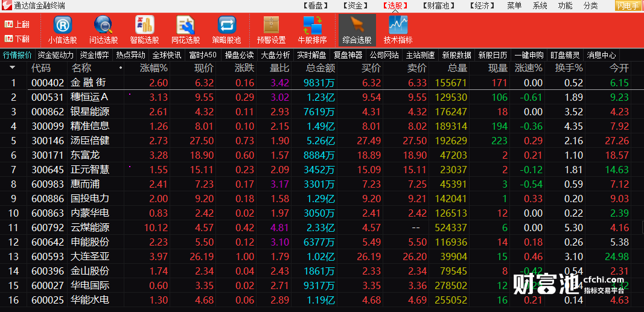Open the 系统 menu
This screenshot has height=312, width=644.
point(540,6)
